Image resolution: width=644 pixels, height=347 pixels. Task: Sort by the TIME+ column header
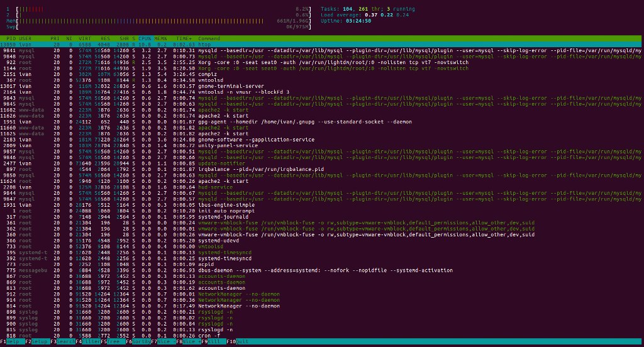click(x=184, y=38)
